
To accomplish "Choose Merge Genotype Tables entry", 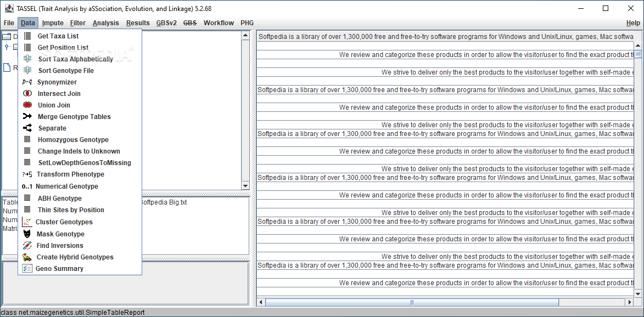I will pyautogui.click(x=80, y=116).
